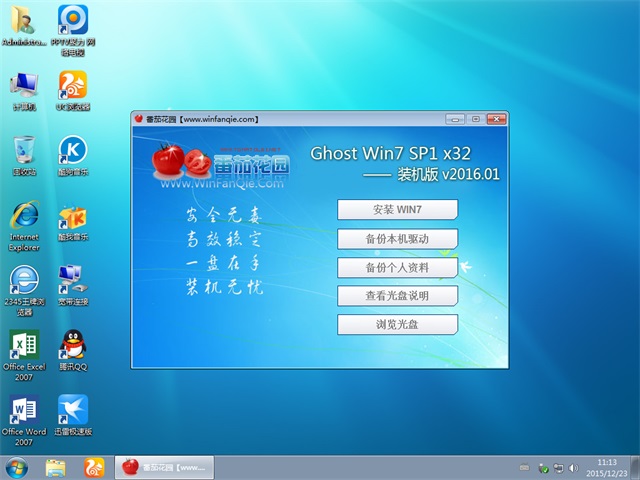Click 浏览光盘 button
Image resolution: width=640 pixels, height=480 pixels.
tap(397, 324)
